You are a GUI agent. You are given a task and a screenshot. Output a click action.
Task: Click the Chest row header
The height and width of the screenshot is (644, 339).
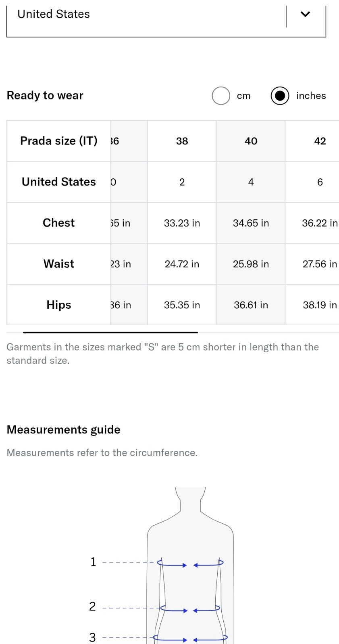[59, 223]
